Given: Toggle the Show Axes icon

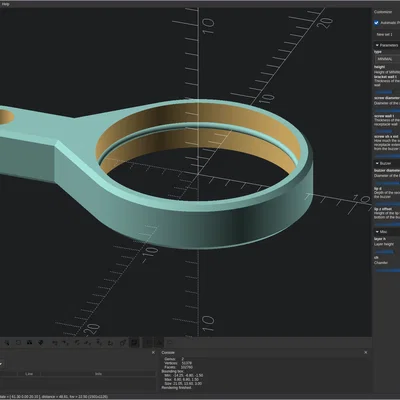Looking at the screenshot, I should 148,342.
